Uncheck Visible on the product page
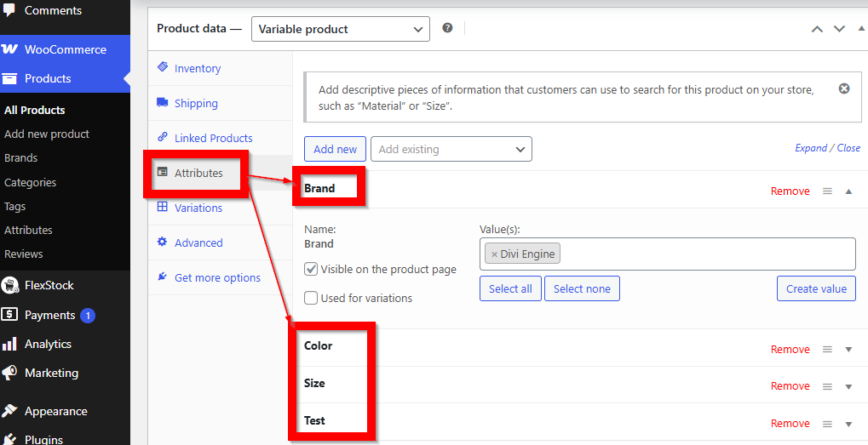 coord(311,269)
